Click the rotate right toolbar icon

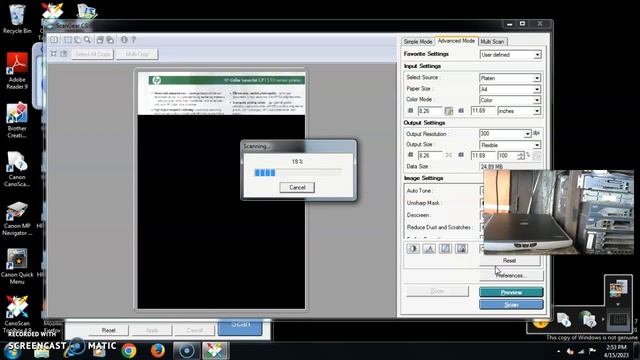coord(110,40)
